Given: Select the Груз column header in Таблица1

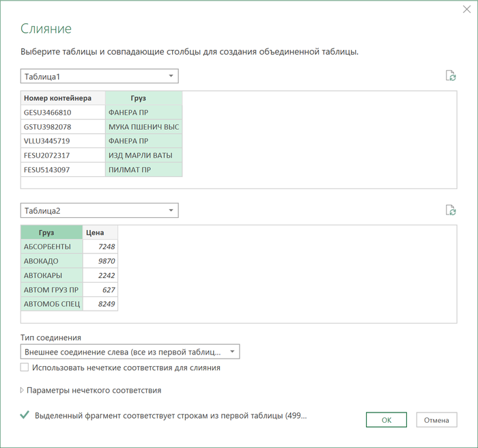Looking at the screenshot, I should click(143, 98).
